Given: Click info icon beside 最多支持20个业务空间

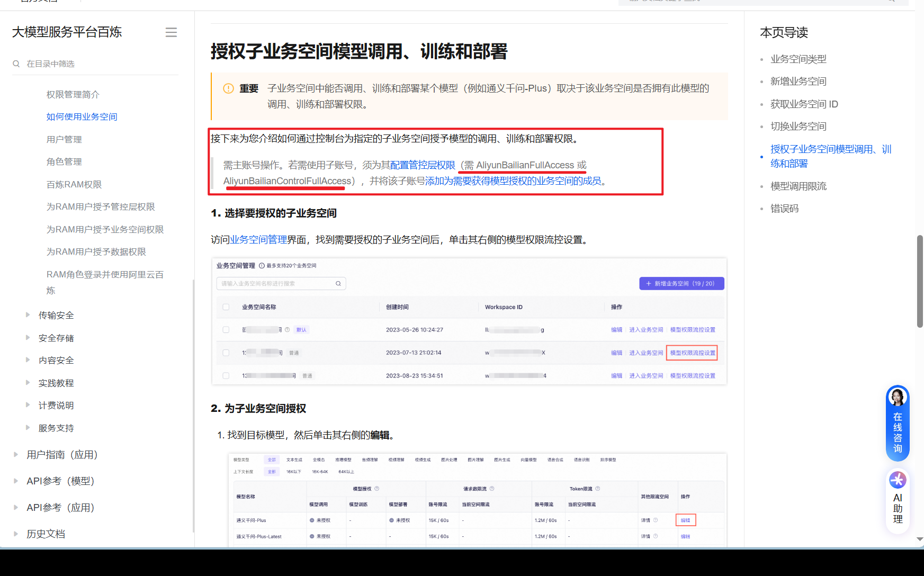Looking at the screenshot, I should [261, 265].
